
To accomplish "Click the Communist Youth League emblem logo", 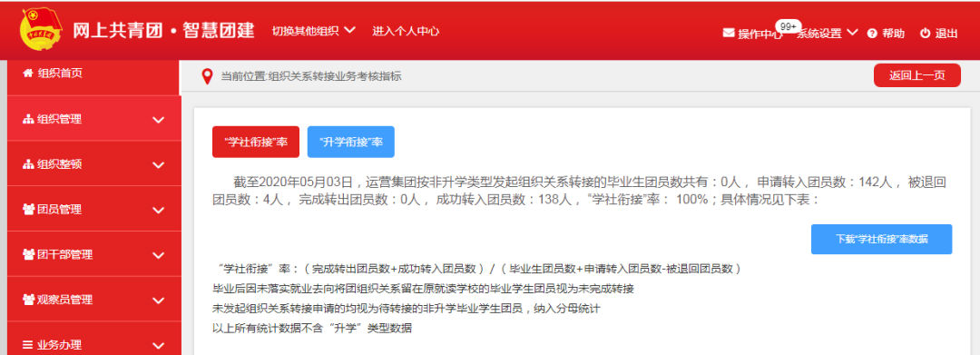I will coord(41,31).
